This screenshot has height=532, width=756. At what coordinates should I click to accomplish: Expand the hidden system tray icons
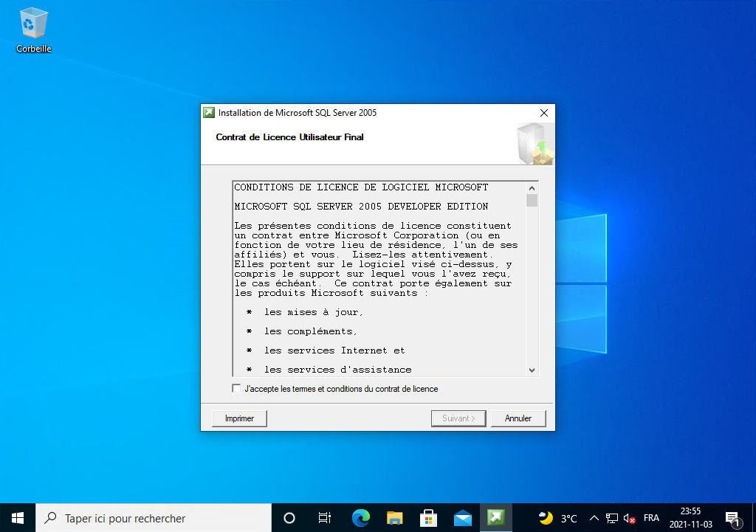(594, 518)
